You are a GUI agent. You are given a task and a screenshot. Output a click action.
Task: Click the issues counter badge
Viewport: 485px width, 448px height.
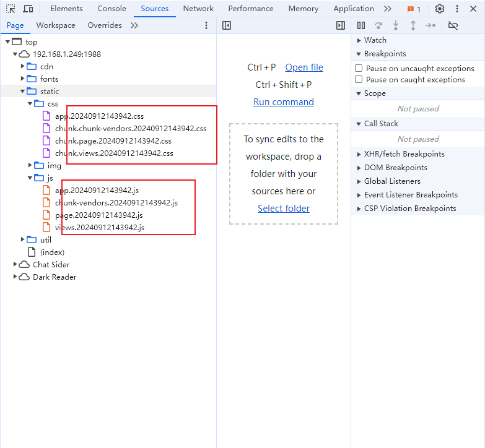click(414, 9)
